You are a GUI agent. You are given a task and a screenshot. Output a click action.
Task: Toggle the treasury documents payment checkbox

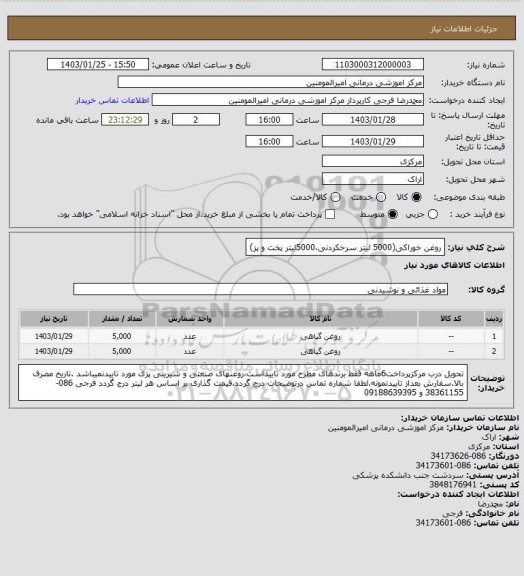click(330, 214)
